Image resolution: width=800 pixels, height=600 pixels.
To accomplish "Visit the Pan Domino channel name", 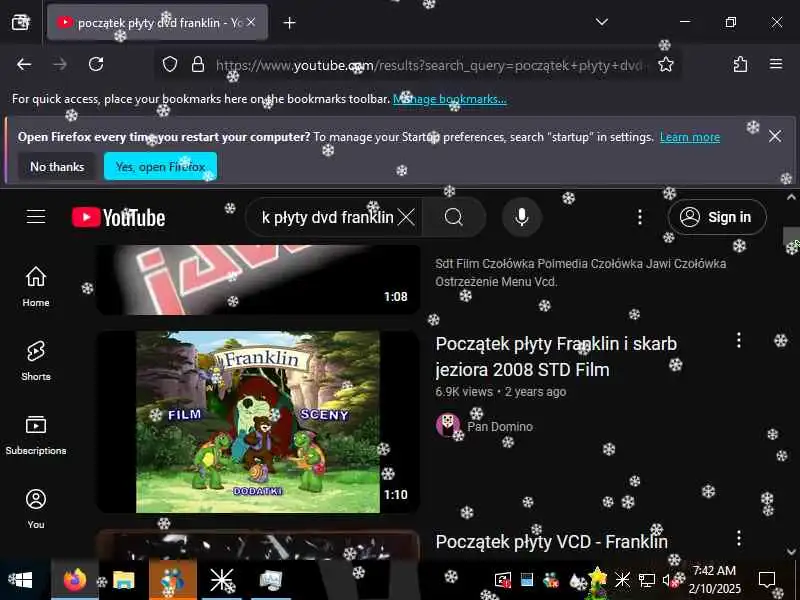I will (500, 427).
